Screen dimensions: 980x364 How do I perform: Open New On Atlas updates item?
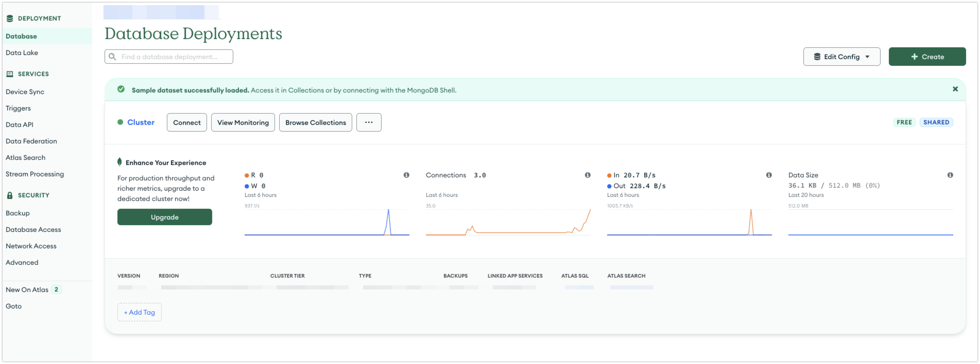(x=27, y=289)
